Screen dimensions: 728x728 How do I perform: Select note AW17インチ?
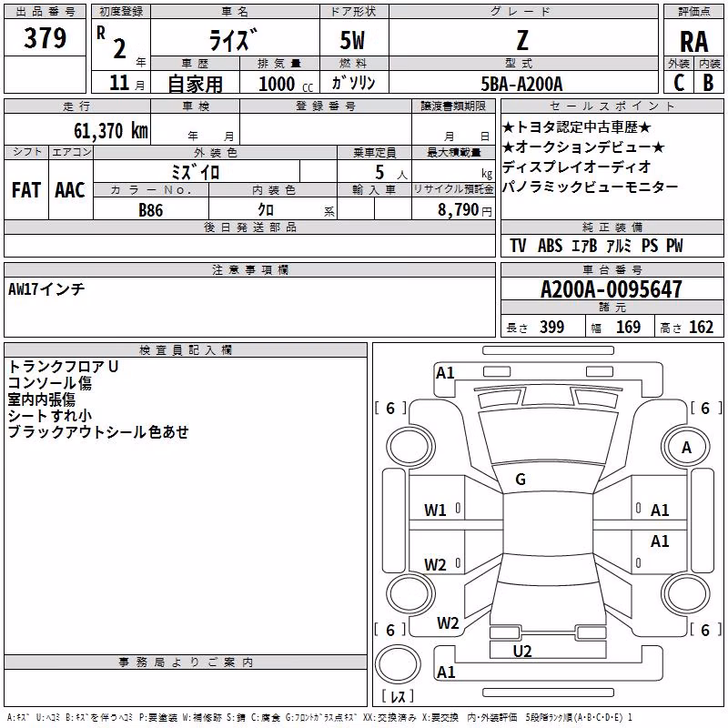pyautogui.click(x=46, y=289)
